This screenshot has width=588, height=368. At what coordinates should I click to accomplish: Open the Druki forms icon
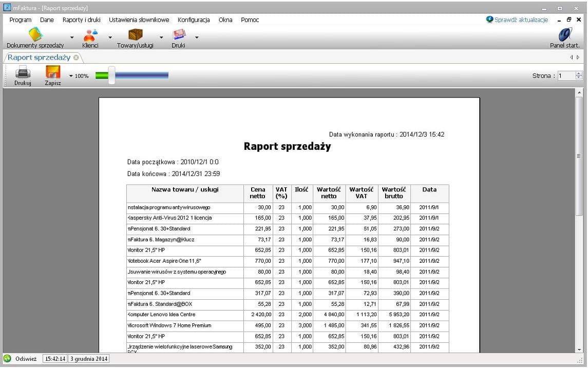(x=179, y=34)
